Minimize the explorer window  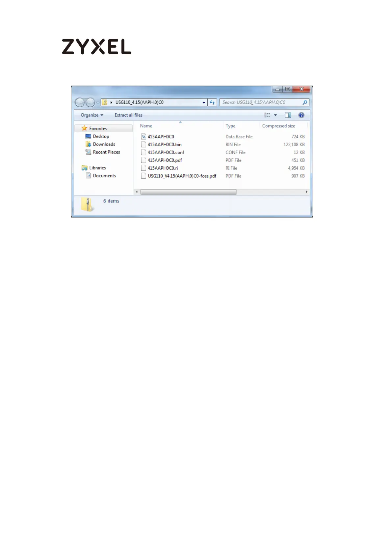(x=277, y=89)
